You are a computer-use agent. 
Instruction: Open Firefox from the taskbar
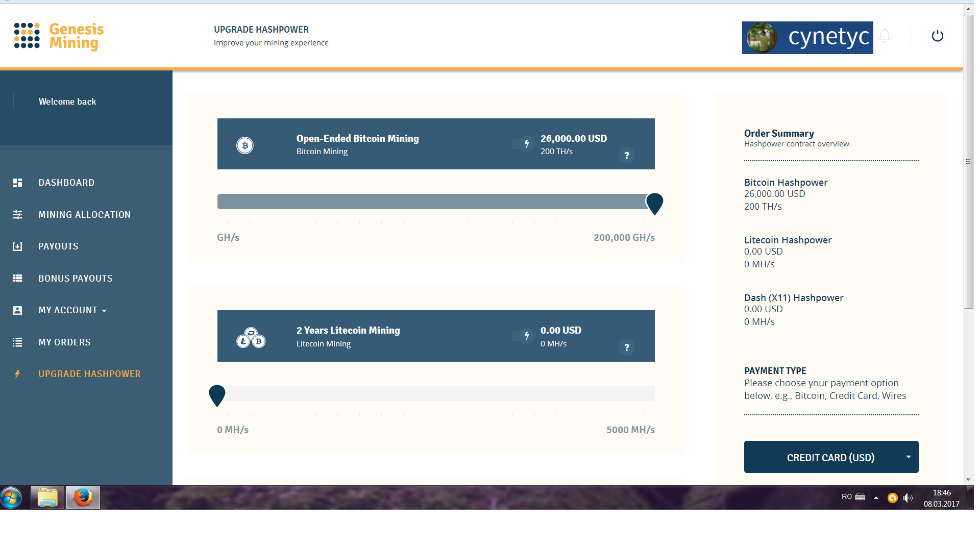point(83,497)
